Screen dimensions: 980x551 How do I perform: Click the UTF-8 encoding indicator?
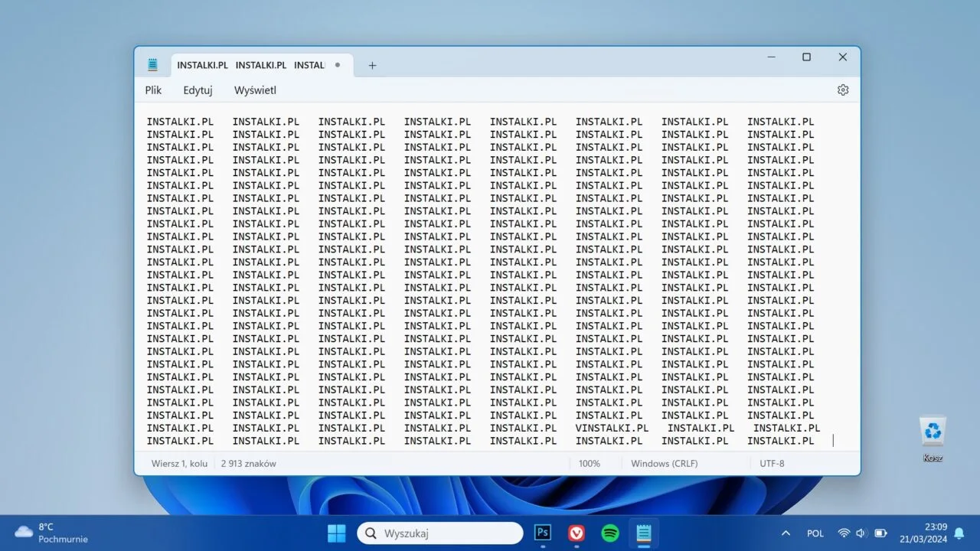(772, 464)
